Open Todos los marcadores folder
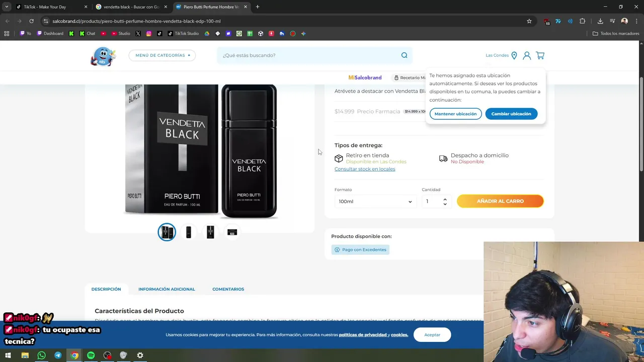 pos(616,34)
